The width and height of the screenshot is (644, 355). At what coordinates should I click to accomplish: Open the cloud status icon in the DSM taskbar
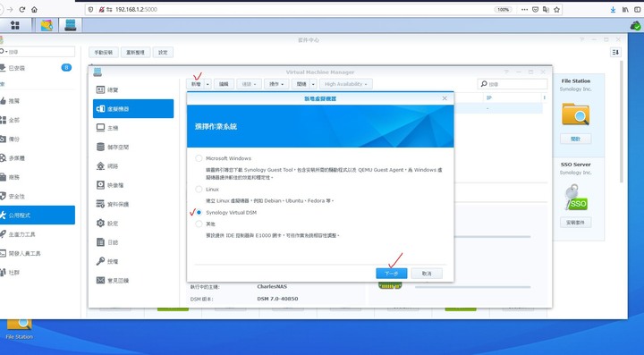635,26
